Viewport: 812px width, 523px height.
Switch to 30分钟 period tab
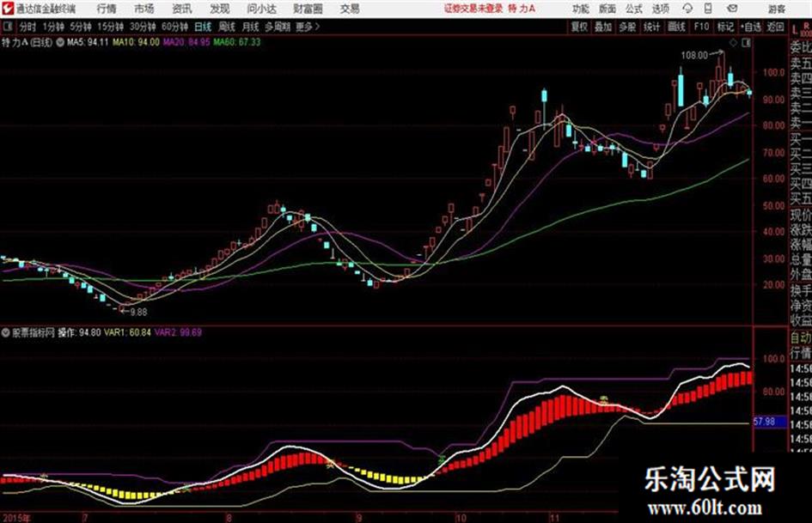click(x=143, y=27)
